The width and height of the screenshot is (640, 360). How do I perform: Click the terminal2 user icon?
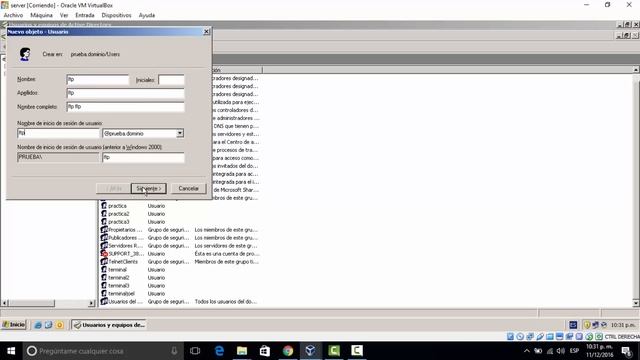[104, 278]
